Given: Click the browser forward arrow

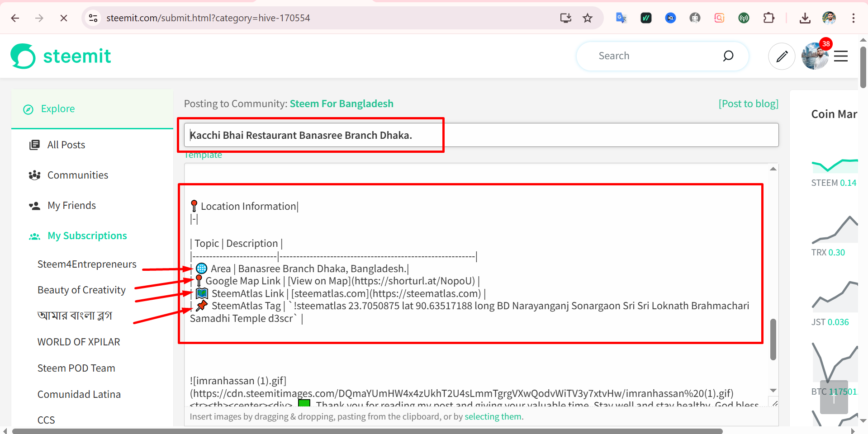Looking at the screenshot, I should (x=39, y=18).
